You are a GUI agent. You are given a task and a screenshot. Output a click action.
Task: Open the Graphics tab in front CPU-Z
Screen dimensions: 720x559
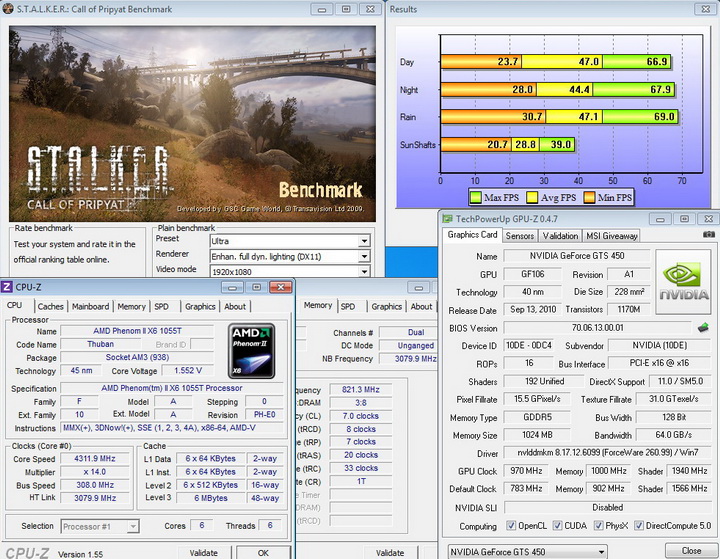point(200,306)
